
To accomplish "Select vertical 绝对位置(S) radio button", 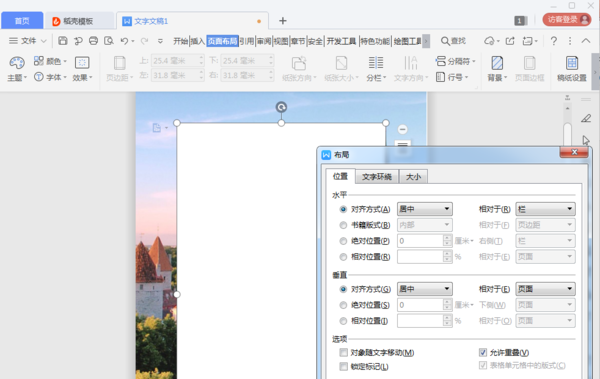I will pos(343,305).
